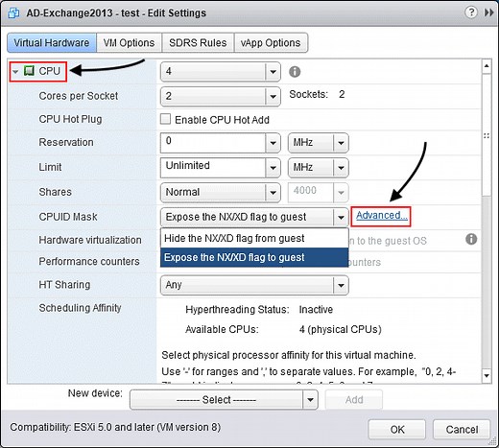The image size is (499, 448).
Task: Click the Performance counters label
Action: [x=89, y=261]
